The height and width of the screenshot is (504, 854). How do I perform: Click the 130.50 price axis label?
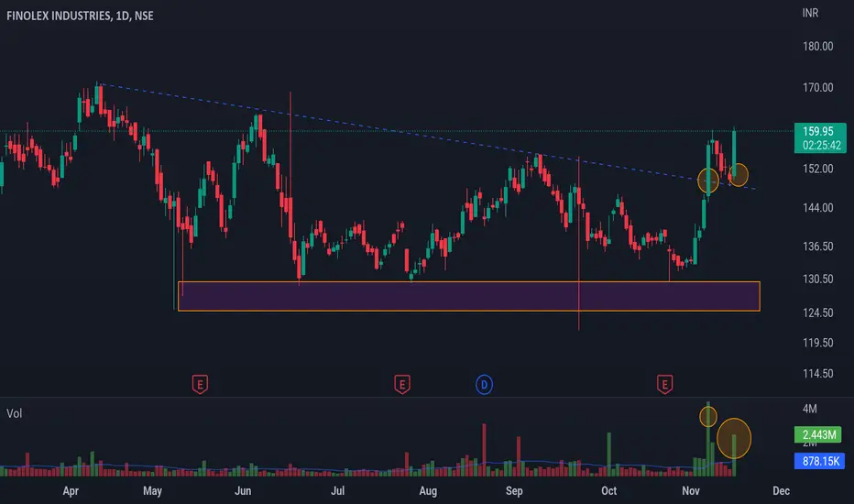[817, 279]
